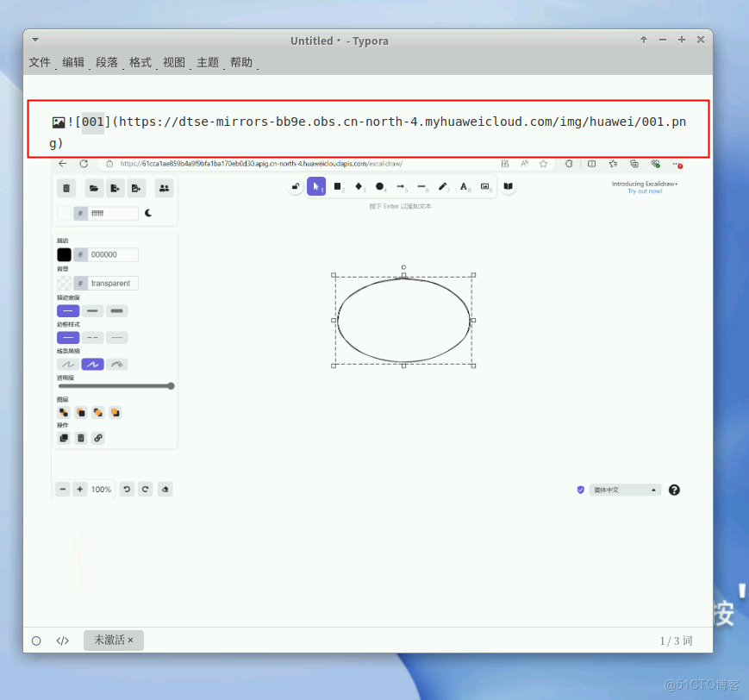Click the live collaboration people icon

(x=164, y=188)
